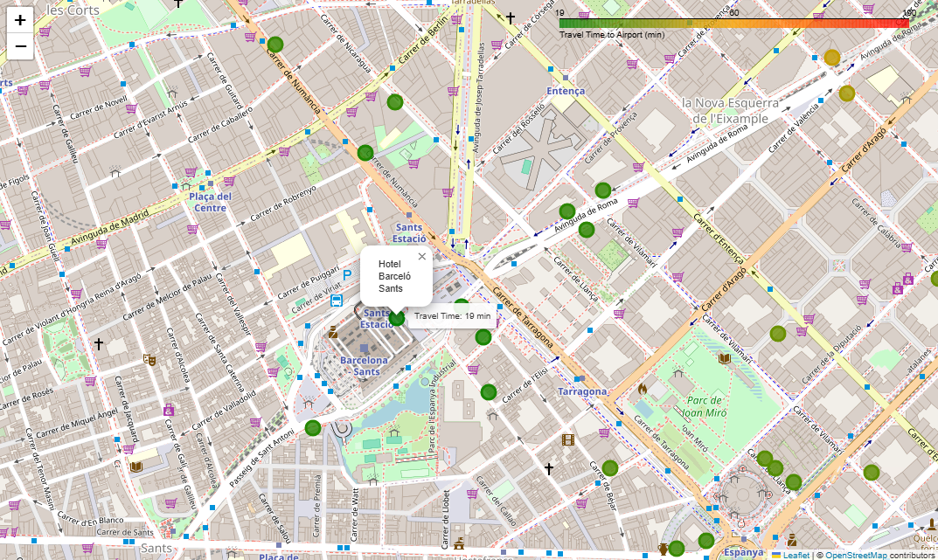Screen dimensions: 938x560
Task: Open the Leaflet attribution link
Action: [x=791, y=556]
